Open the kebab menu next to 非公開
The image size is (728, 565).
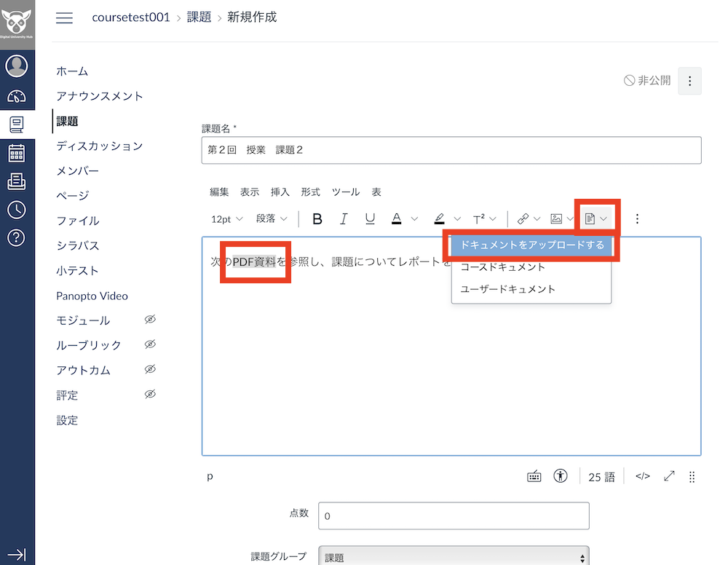pos(689,81)
